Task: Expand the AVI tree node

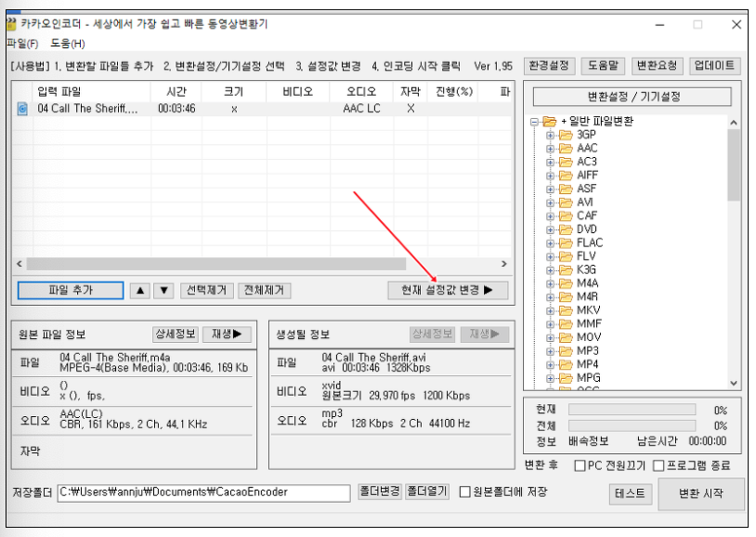Action: pos(550,203)
